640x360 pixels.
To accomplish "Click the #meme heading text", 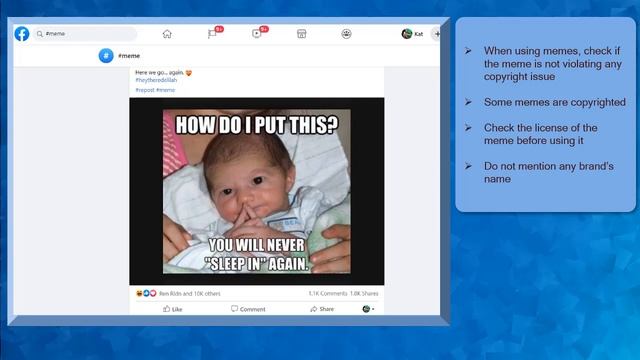I will (x=129, y=56).
